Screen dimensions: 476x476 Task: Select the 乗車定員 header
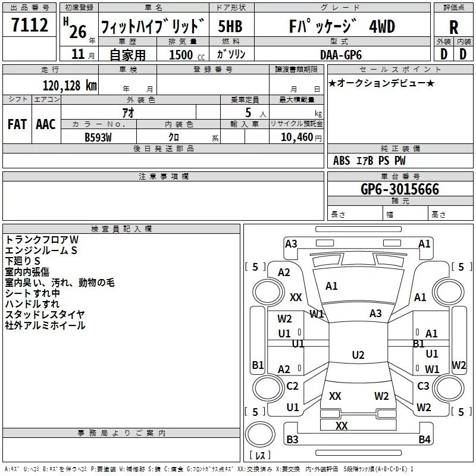coord(245,100)
